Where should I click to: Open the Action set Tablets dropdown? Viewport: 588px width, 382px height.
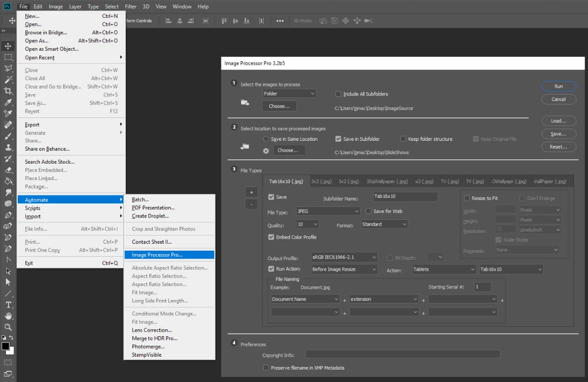pos(444,269)
